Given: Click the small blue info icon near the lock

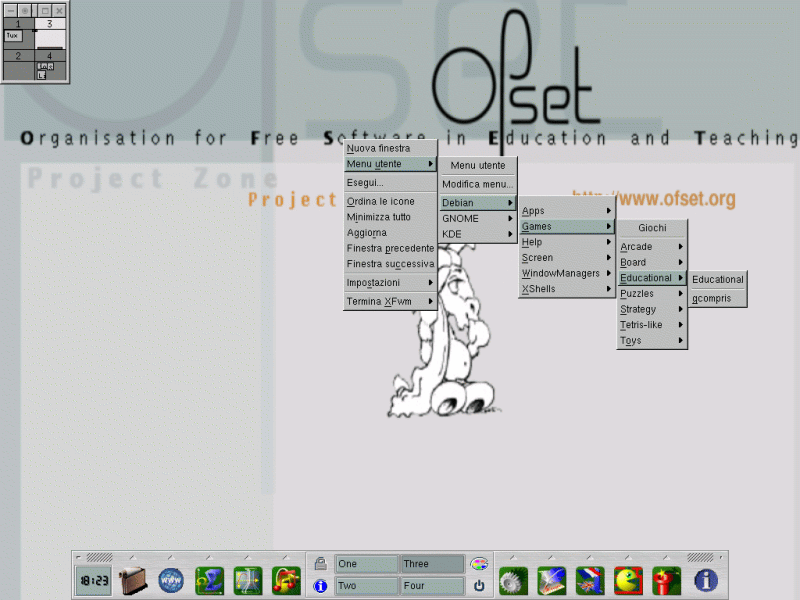Looking at the screenshot, I should [320, 586].
